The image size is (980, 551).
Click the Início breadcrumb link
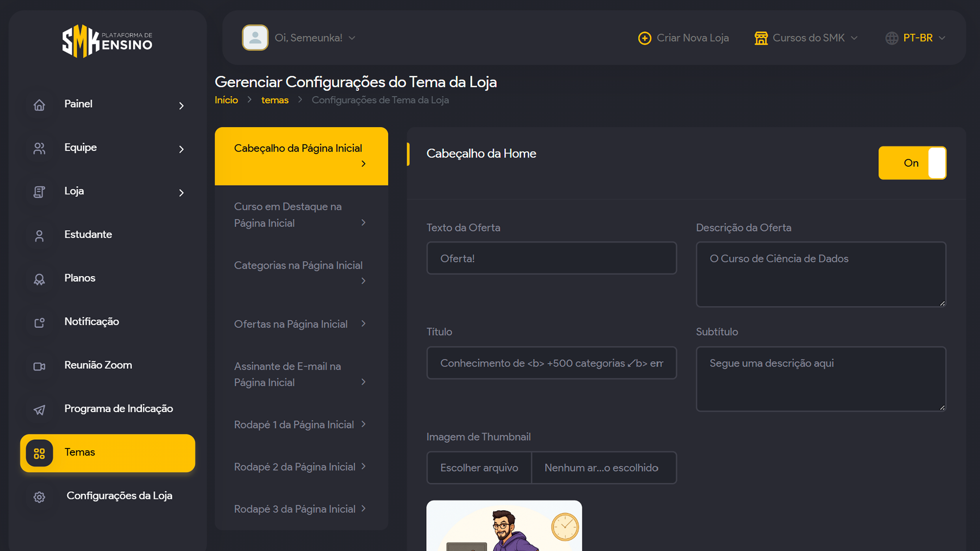pos(226,100)
